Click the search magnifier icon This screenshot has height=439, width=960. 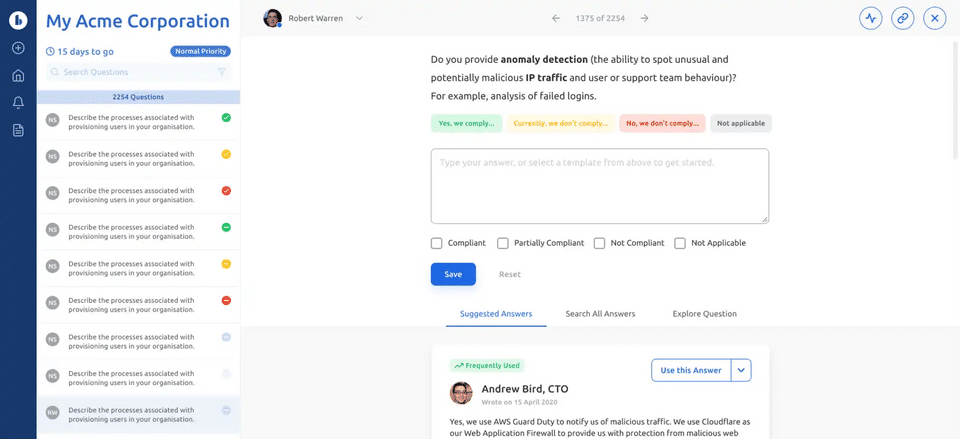(x=55, y=72)
